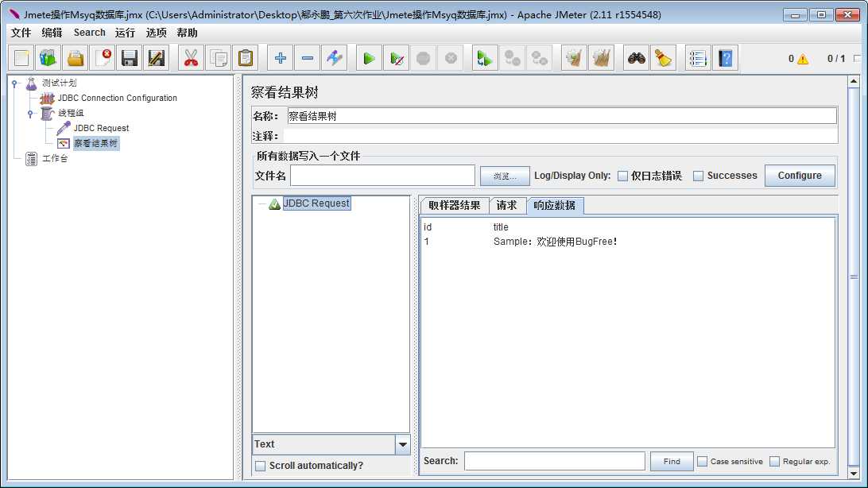The height and width of the screenshot is (488, 868).
Task: Clear results with the broom icon
Action: 574,58
